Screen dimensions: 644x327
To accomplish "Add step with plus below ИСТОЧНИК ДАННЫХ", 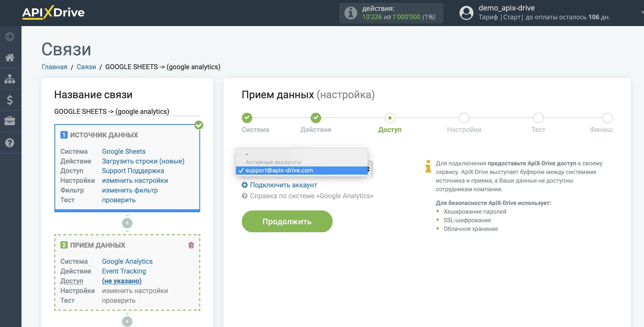I will tap(127, 223).
